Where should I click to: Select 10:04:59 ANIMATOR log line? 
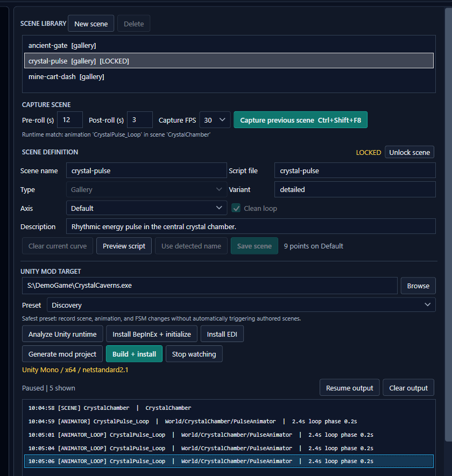point(229,421)
